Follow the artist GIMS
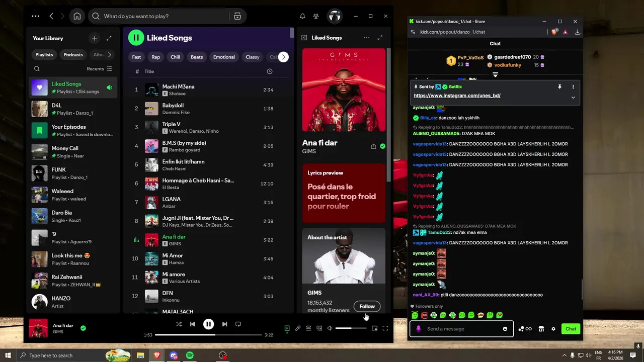 367,306
